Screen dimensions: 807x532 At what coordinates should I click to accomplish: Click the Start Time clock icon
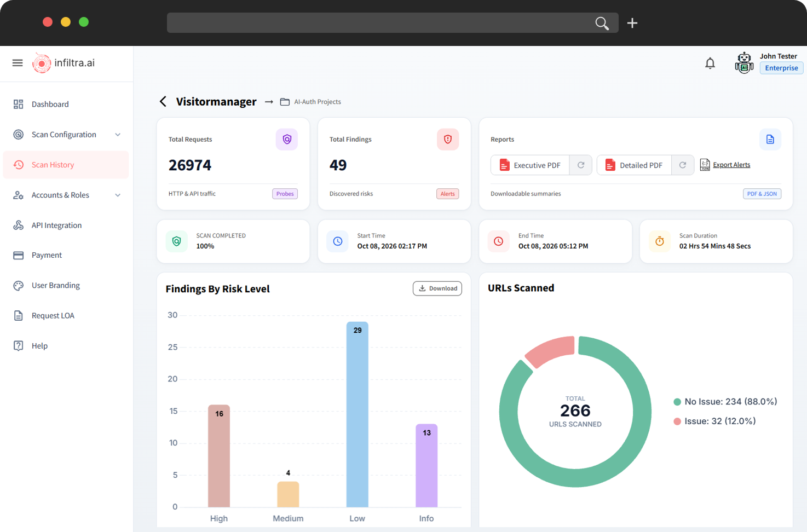click(338, 241)
